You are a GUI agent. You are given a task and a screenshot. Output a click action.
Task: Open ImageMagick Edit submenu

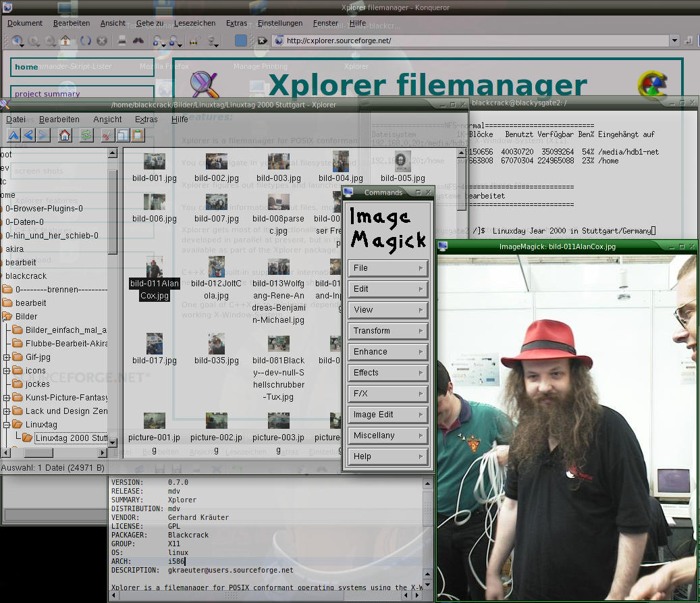pos(387,289)
